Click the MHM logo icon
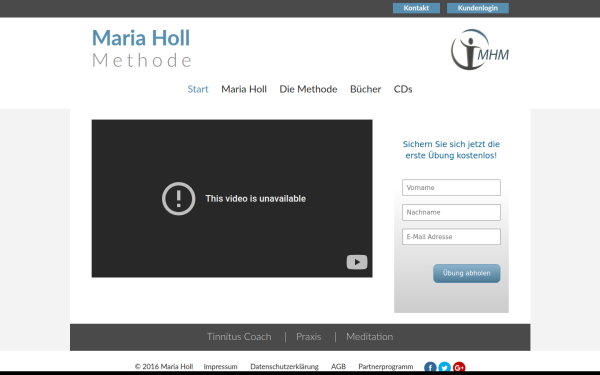 [x=480, y=50]
